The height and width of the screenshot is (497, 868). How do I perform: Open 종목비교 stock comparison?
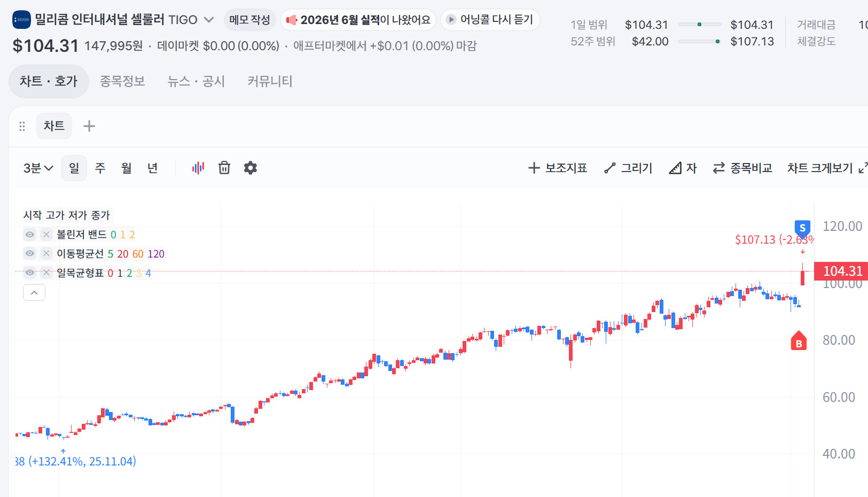pos(742,168)
